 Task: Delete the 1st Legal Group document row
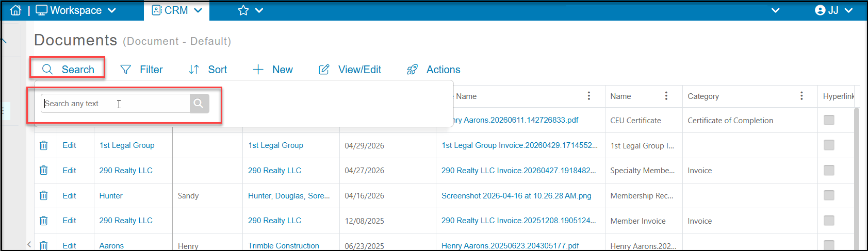pos(44,145)
